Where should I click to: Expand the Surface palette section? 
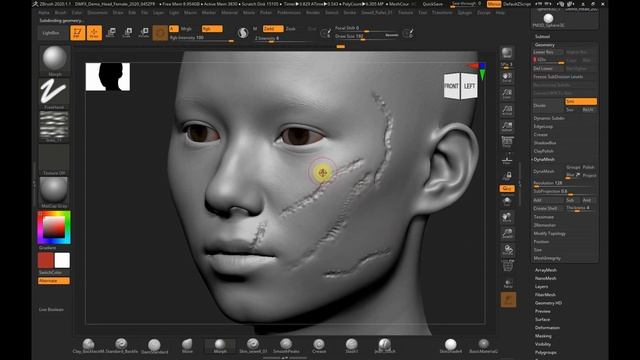point(542,320)
